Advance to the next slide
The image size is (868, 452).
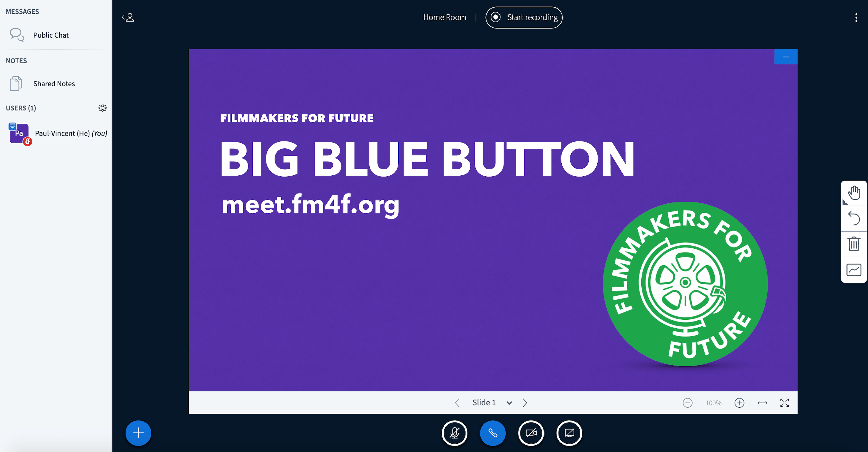click(525, 403)
